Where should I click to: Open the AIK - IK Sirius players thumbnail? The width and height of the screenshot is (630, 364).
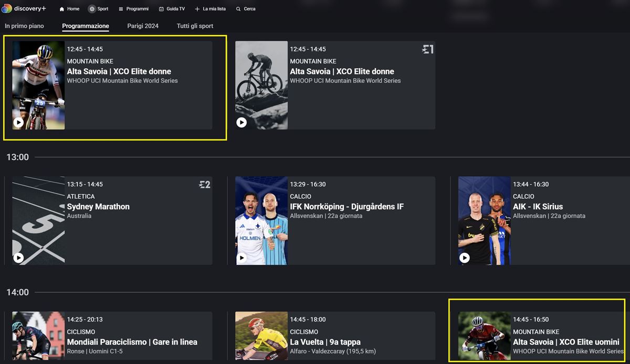pyautogui.click(x=485, y=221)
